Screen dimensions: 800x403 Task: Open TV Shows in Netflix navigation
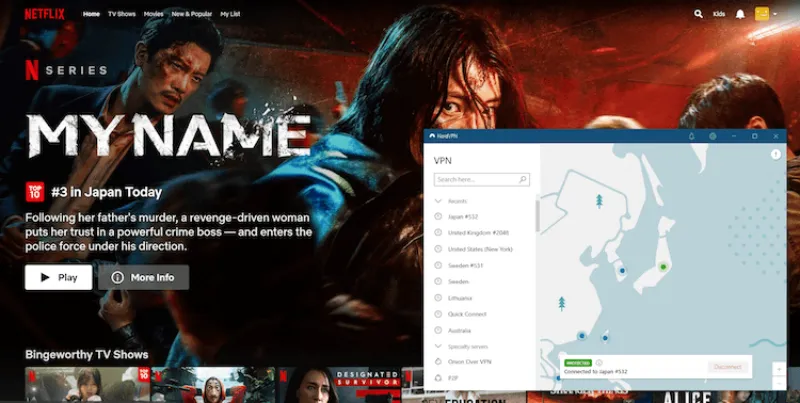coord(122,14)
